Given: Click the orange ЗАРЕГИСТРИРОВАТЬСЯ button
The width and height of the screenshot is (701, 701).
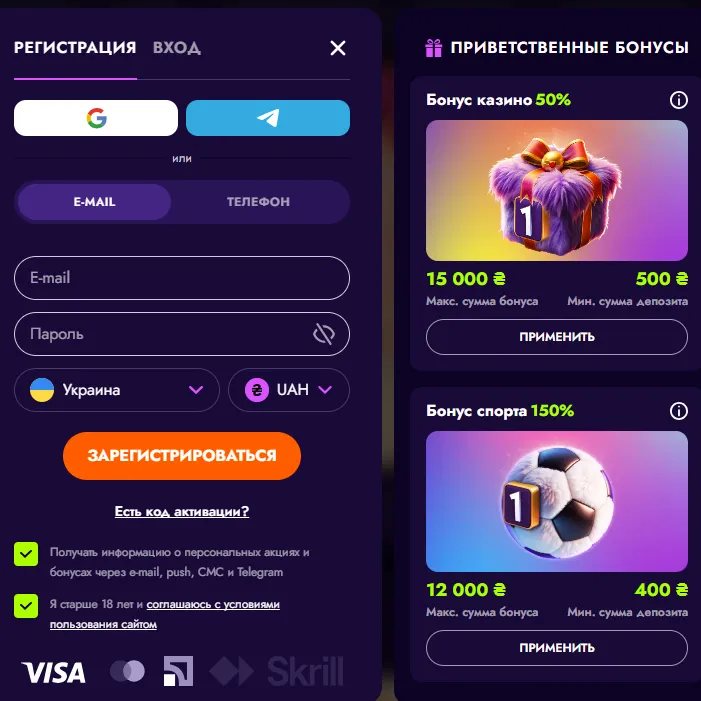Looking at the screenshot, I should tap(182, 456).
